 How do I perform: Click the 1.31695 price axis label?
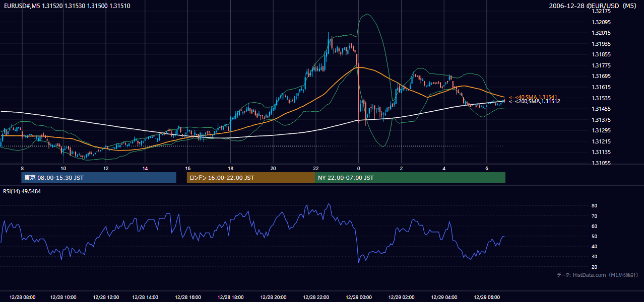601,76
